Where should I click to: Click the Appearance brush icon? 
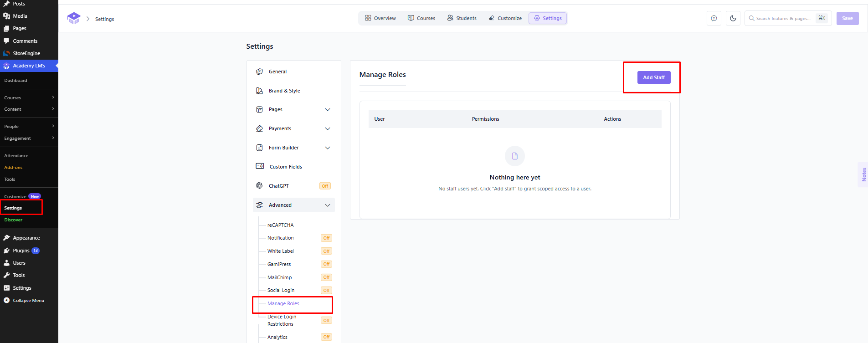6,238
